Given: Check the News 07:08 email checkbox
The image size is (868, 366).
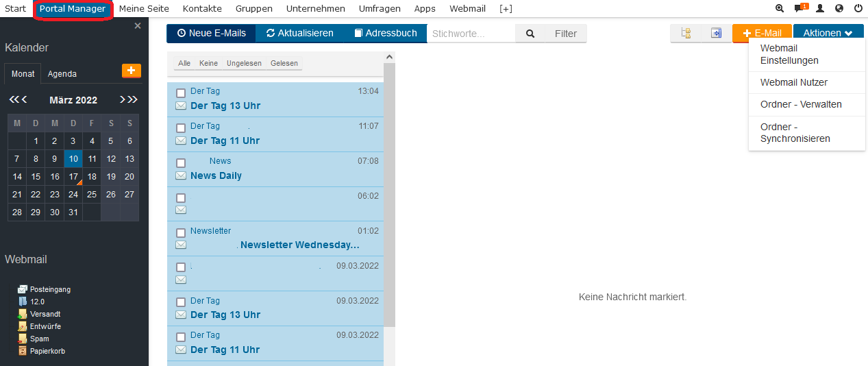Looking at the screenshot, I should click(181, 162).
